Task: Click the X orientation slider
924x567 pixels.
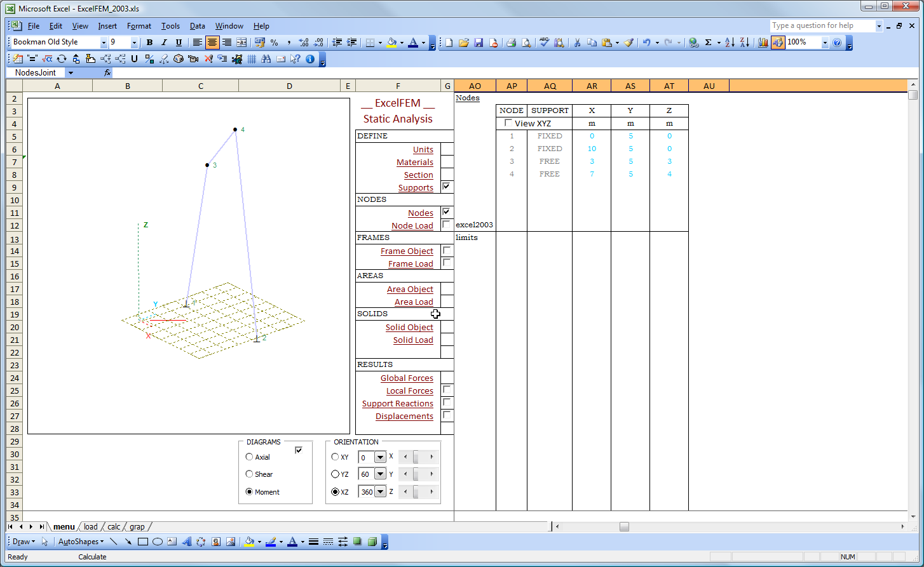Action: click(x=416, y=457)
